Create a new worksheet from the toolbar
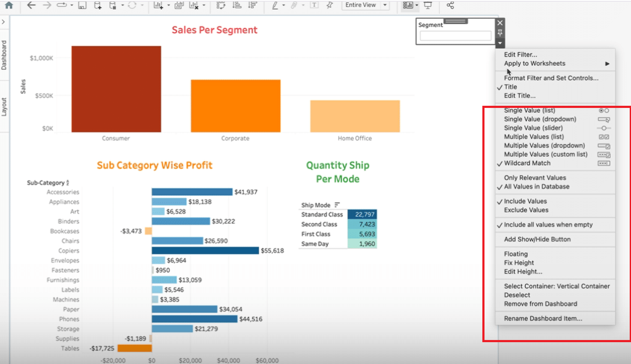Image resolution: width=631 pixels, height=364 pixels. coord(158,5)
